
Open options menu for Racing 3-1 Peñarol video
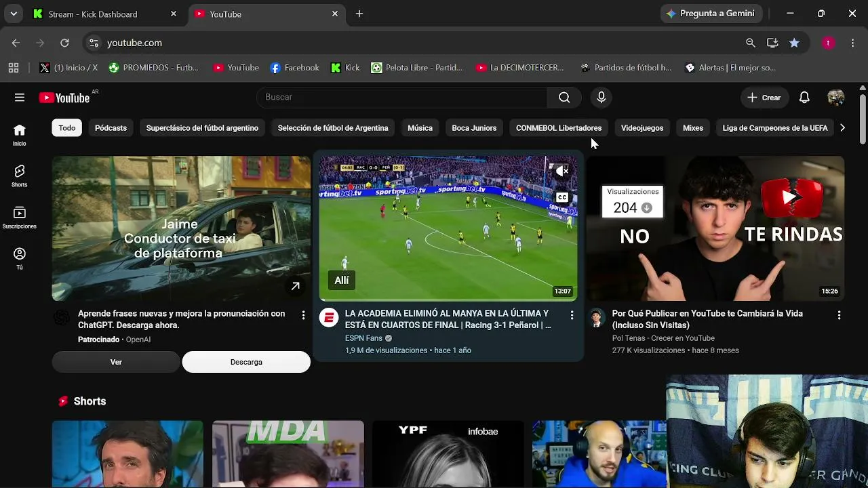(x=572, y=315)
